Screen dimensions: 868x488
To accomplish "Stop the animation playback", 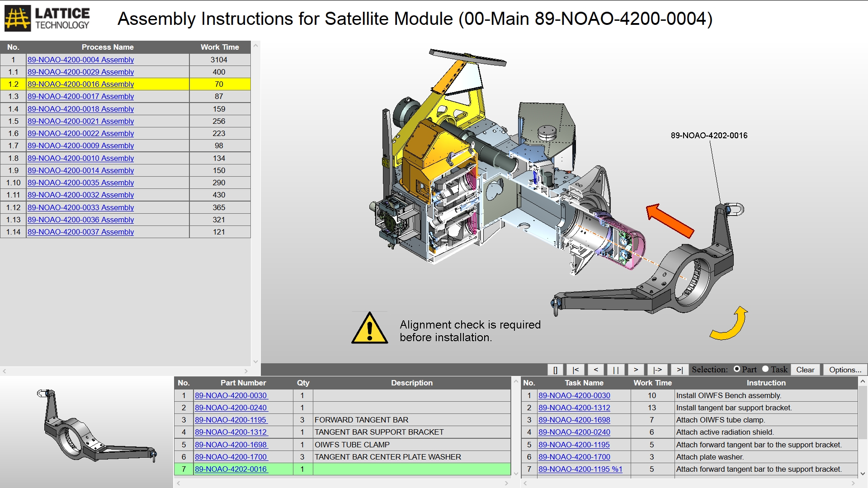I will click(x=556, y=370).
